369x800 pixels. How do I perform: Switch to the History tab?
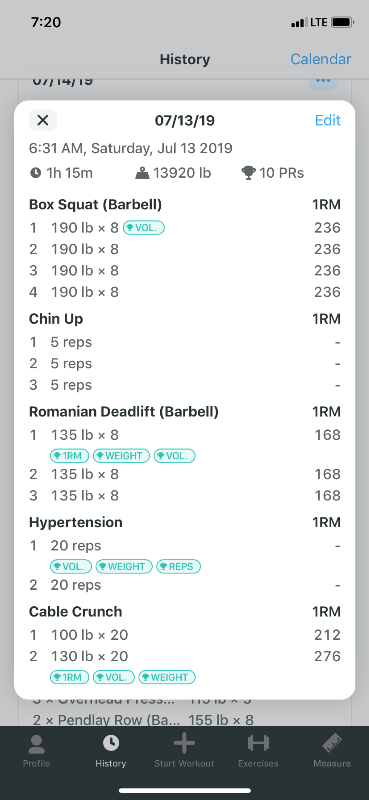110,751
